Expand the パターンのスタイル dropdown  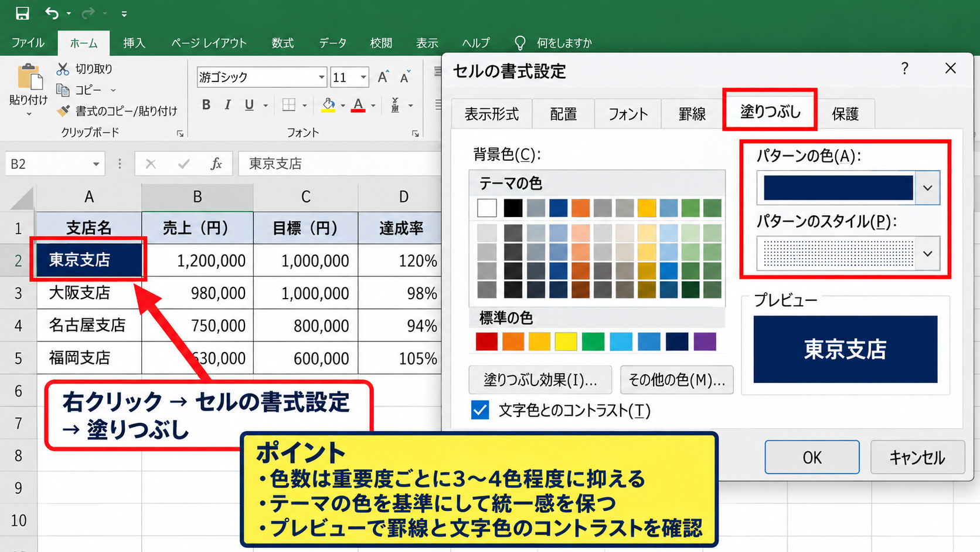coord(927,253)
